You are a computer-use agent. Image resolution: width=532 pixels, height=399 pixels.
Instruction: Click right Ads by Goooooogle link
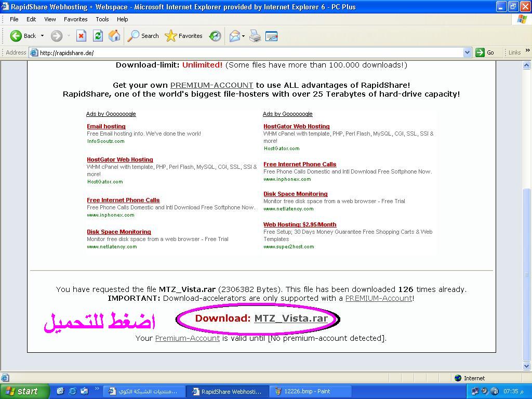(x=288, y=114)
